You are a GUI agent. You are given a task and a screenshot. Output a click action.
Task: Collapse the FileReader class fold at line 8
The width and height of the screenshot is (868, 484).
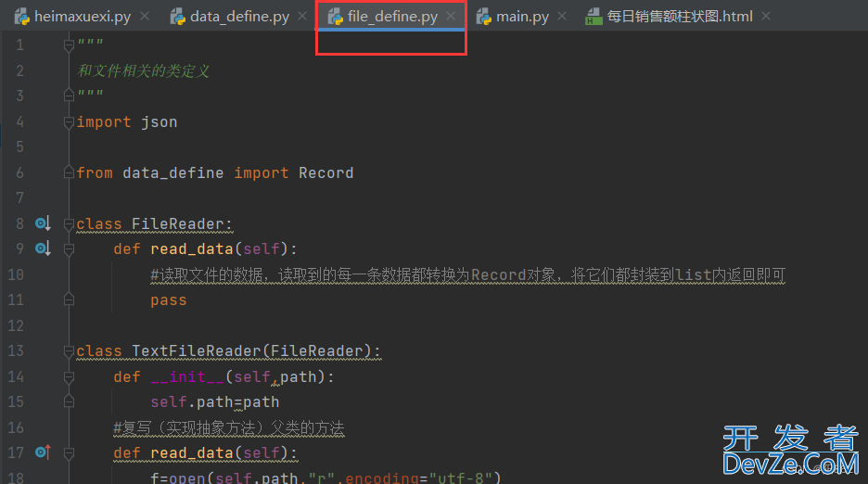(x=69, y=224)
